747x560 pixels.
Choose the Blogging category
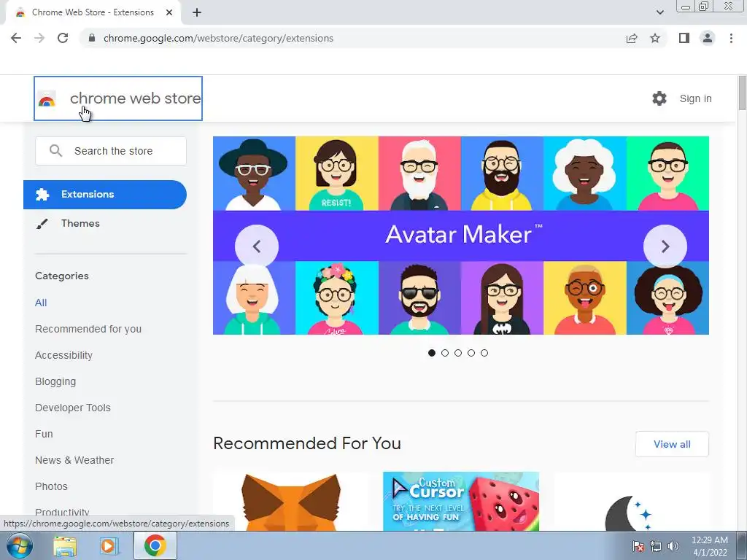[55, 381]
